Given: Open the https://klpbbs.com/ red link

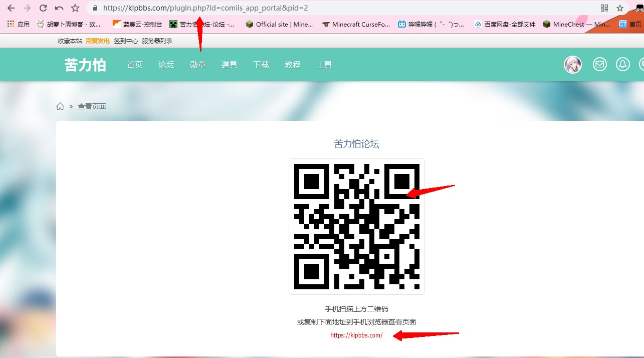Looking at the screenshot, I should click(x=356, y=335).
